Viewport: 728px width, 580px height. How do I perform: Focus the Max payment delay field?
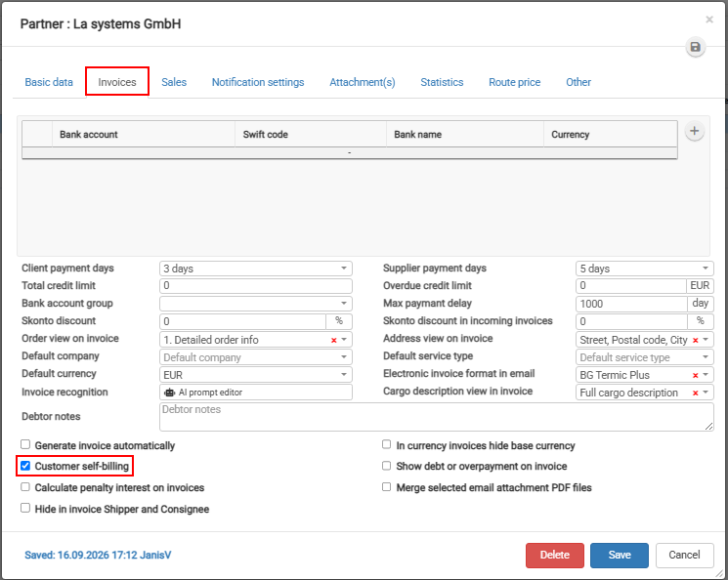point(631,304)
